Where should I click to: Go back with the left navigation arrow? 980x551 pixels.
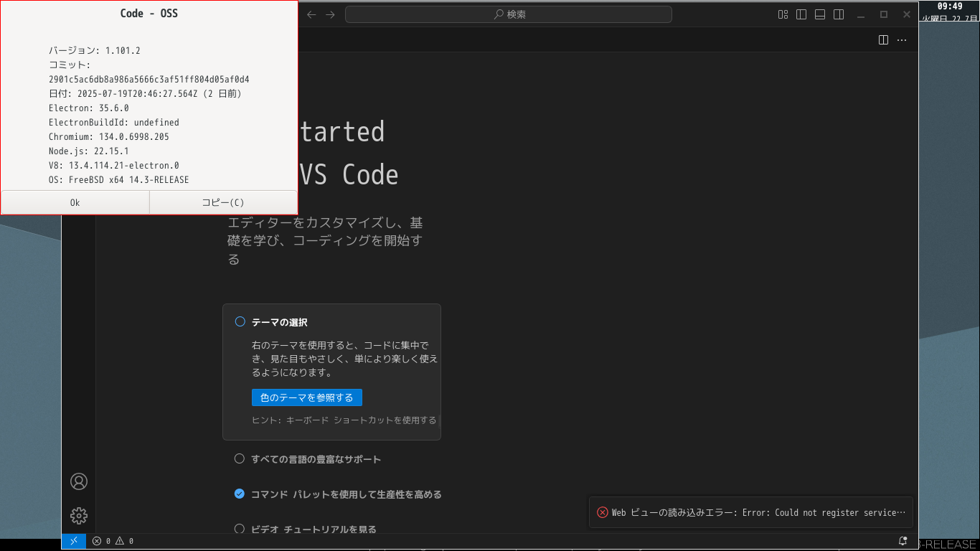311,14
